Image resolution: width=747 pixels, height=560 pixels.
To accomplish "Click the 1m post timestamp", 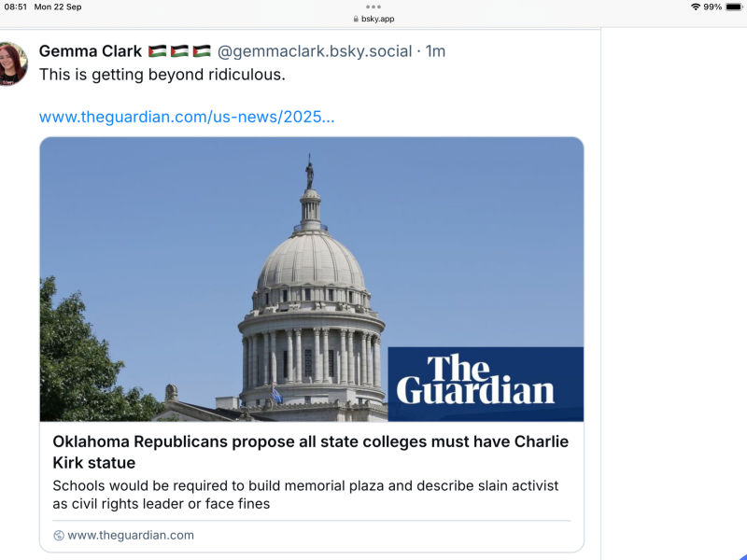I will (x=435, y=51).
